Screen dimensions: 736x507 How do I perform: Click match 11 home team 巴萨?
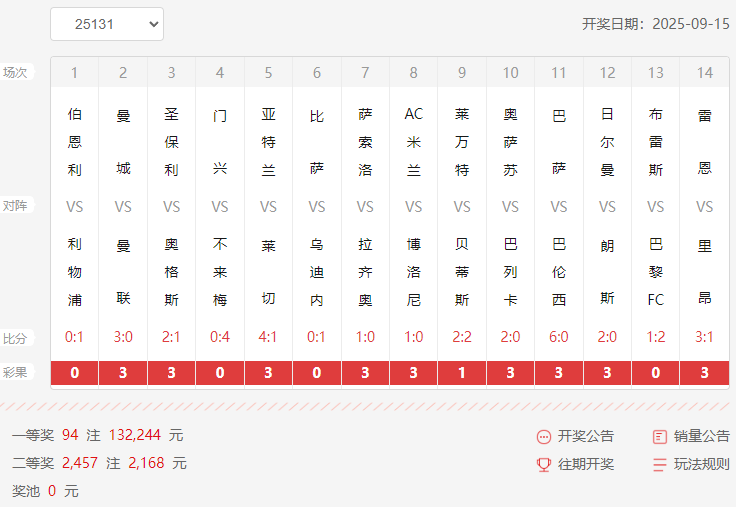[x=559, y=142]
